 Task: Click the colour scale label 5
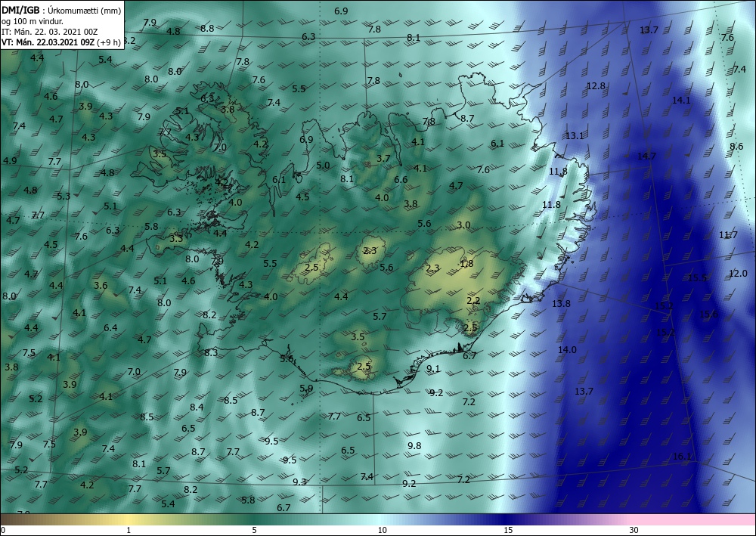click(x=254, y=530)
